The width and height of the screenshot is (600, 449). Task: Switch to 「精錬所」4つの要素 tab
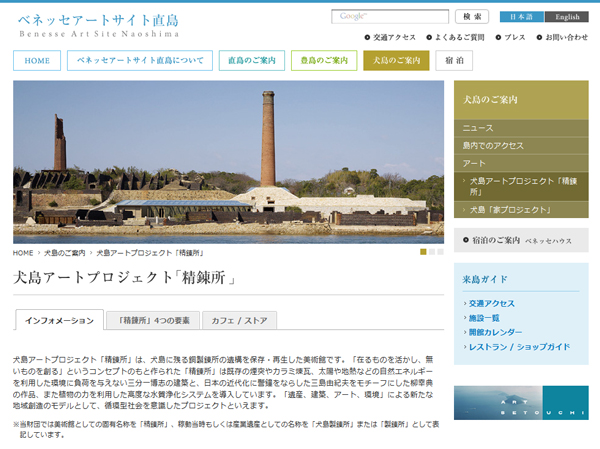coord(153,320)
